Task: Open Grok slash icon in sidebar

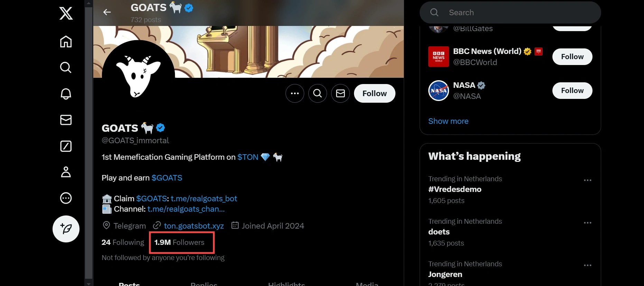Action: tap(66, 146)
